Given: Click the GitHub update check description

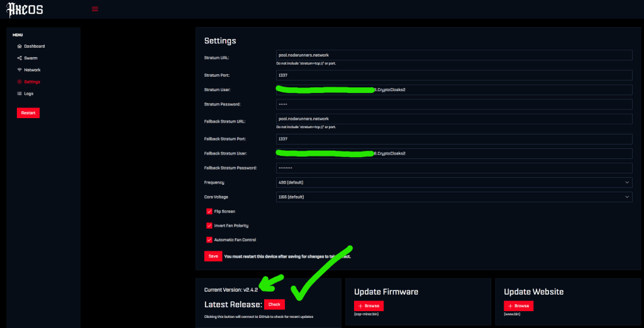Looking at the screenshot, I should point(258,317).
